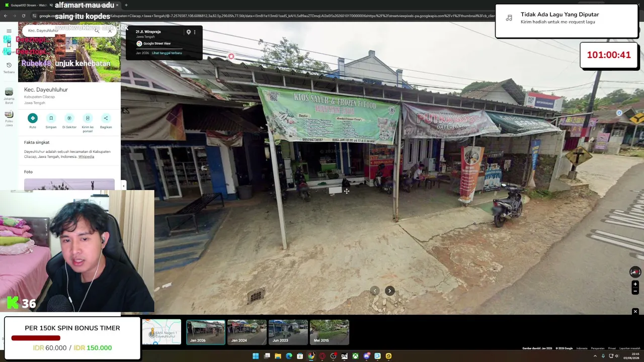Click the Privasi footer link
The image size is (644, 362).
point(612,348)
